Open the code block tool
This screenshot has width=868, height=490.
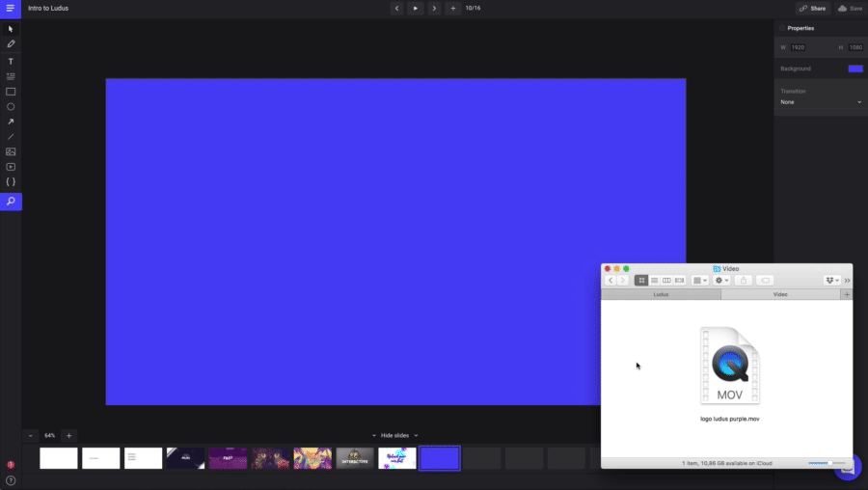coord(11,182)
